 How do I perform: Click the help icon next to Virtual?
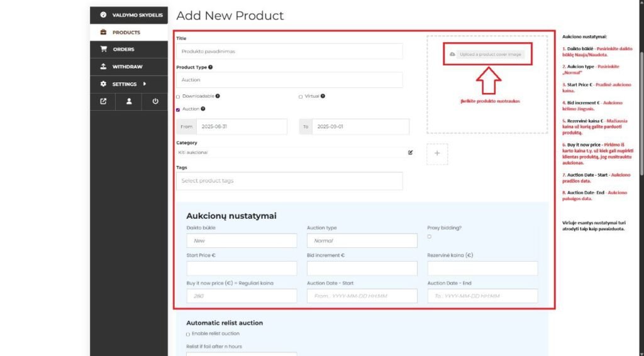pos(323,96)
